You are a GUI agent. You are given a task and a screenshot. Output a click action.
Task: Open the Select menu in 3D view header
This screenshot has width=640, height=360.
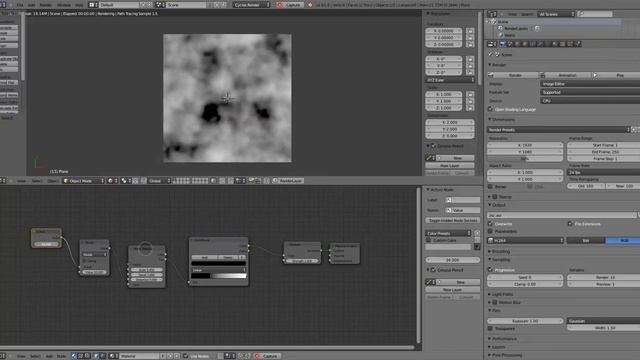point(37,180)
